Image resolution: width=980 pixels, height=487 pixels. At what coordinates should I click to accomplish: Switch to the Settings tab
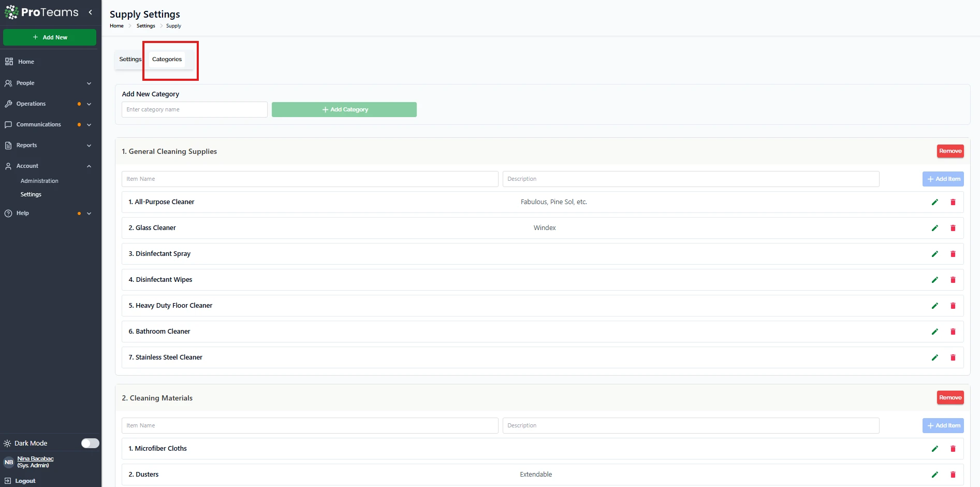click(130, 59)
